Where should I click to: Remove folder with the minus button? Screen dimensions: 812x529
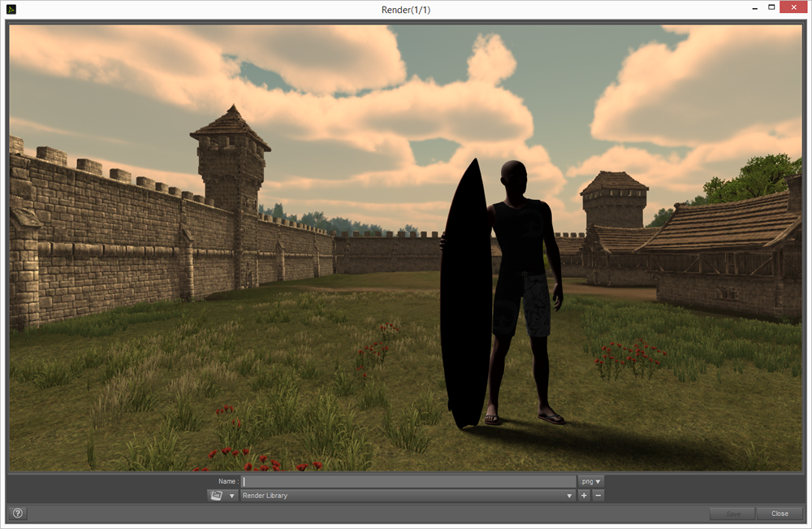coord(598,496)
